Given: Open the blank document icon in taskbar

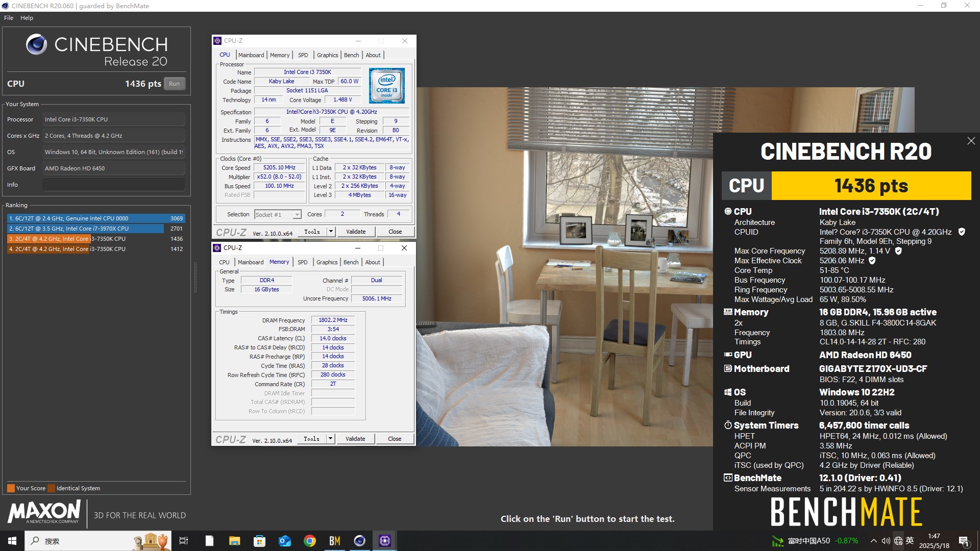Looking at the screenshot, I should tap(209, 541).
